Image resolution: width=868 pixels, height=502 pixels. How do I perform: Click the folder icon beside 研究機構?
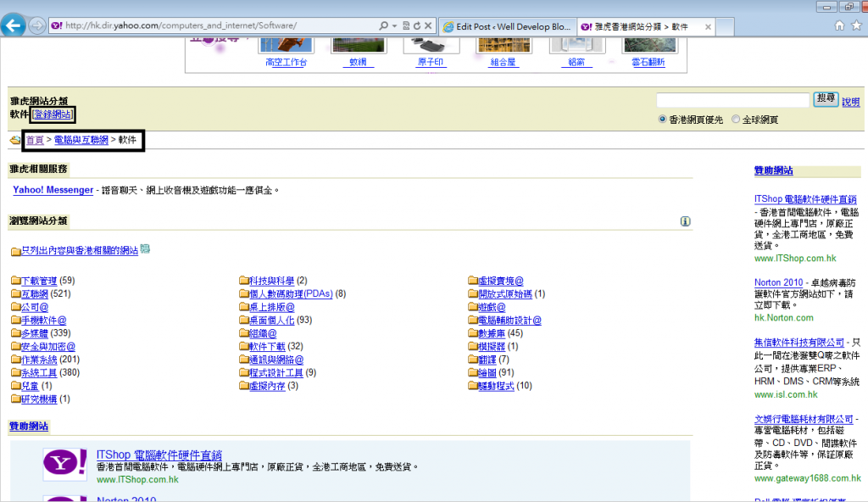tap(15, 399)
